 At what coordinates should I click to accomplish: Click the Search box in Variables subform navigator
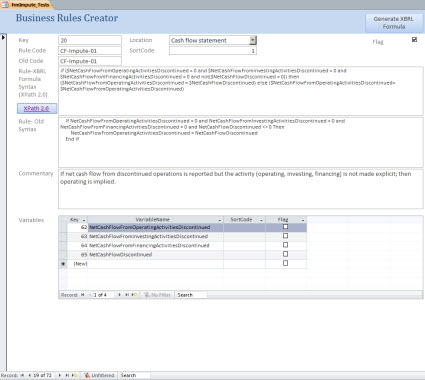(191, 295)
